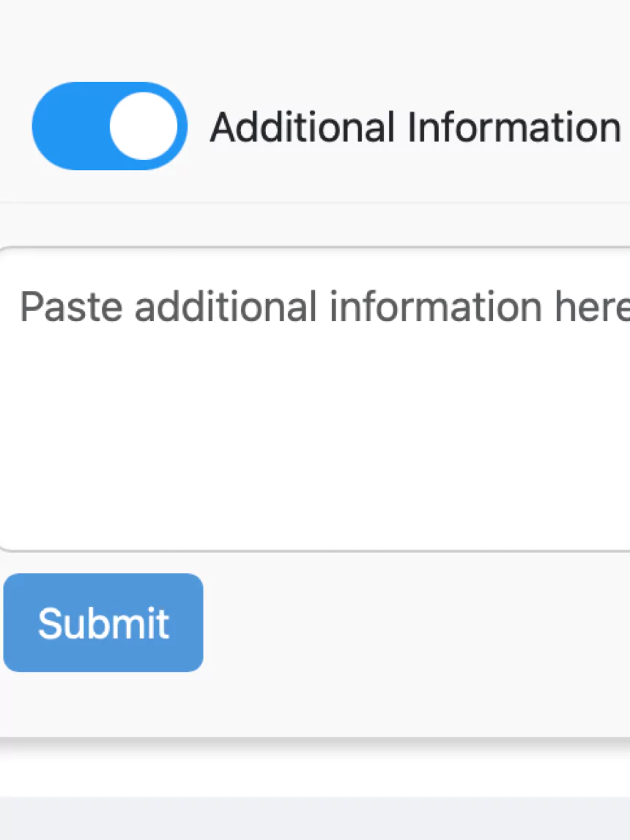Disable the Additional Information toggle
The width and height of the screenshot is (630, 840).
pyautogui.click(x=110, y=126)
